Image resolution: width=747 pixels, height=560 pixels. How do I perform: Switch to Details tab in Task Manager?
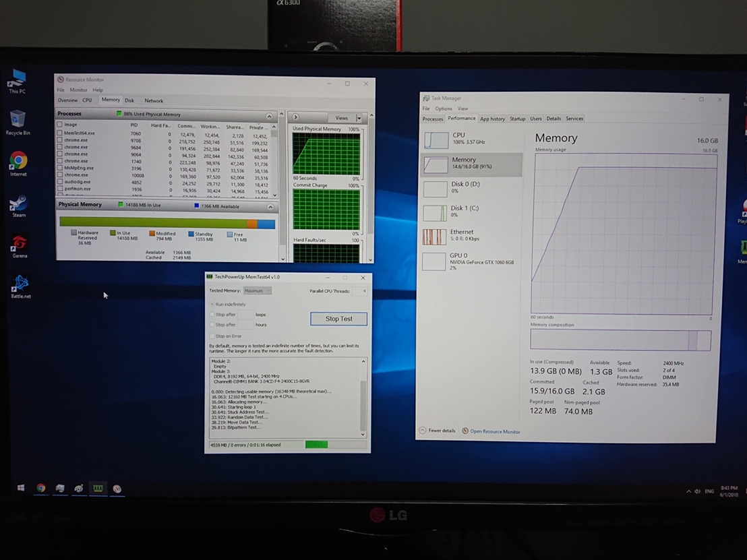554,119
